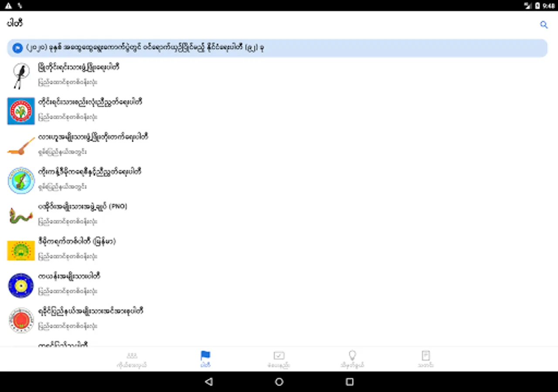Open the party name ending in (PNO)
558x392 pixels.
pos(83,206)
